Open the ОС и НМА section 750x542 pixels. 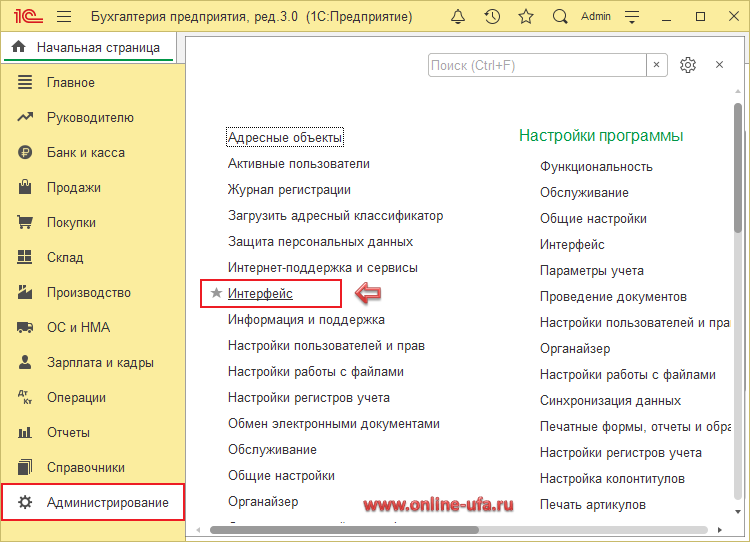coord(78,328)
